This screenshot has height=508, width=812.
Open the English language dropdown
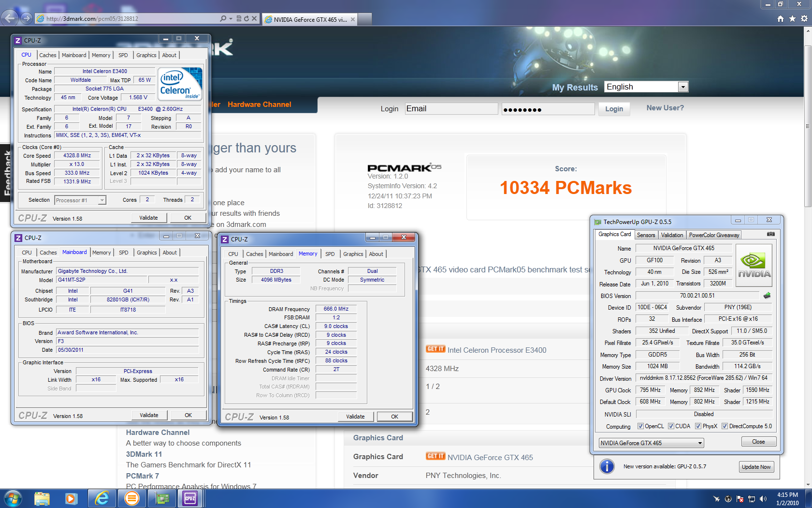(x=646, y=87)
